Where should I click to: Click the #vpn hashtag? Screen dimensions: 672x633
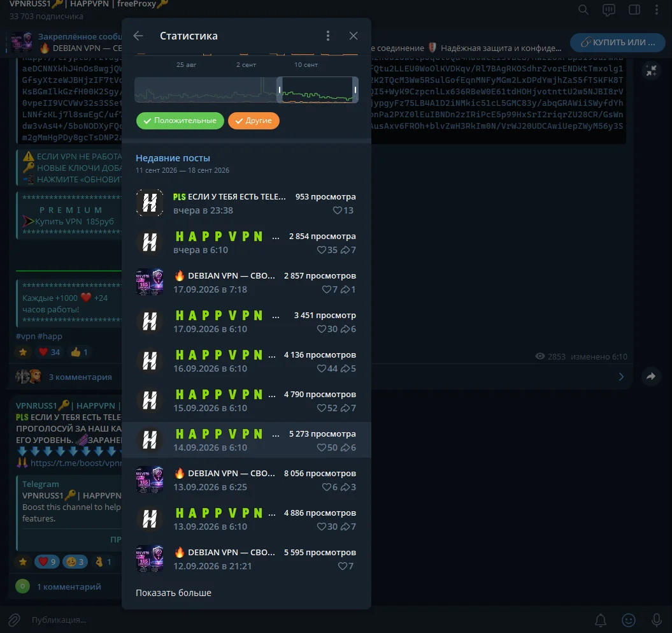25,336
